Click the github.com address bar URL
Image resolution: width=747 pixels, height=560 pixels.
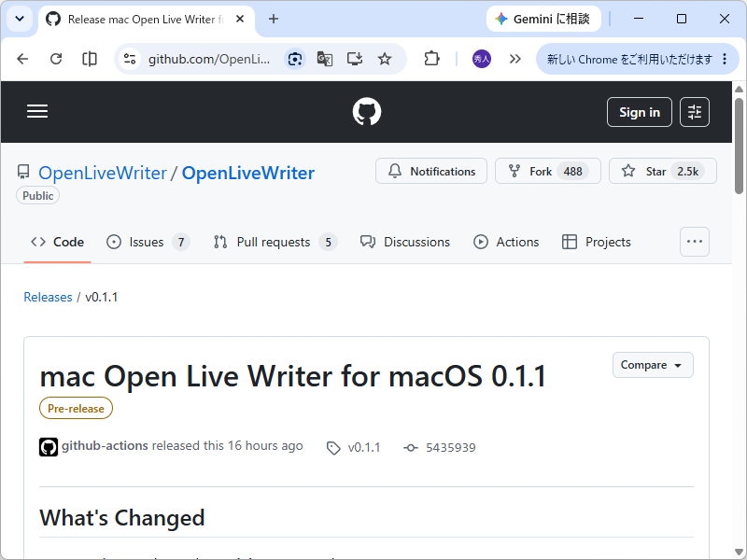(209, 59)
